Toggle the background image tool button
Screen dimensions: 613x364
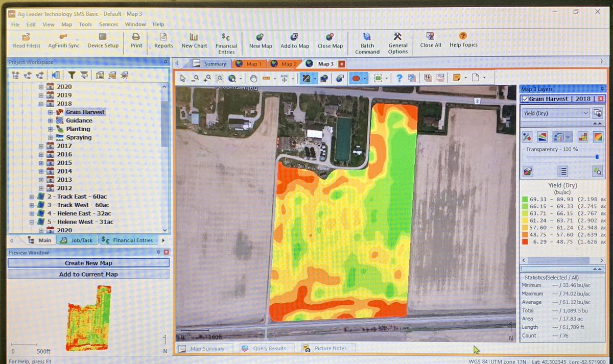[306, 78]
